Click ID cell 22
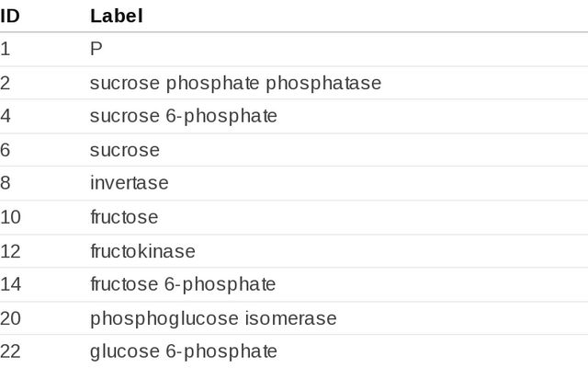The image size is (588, 368). click(x=10, y=351)
